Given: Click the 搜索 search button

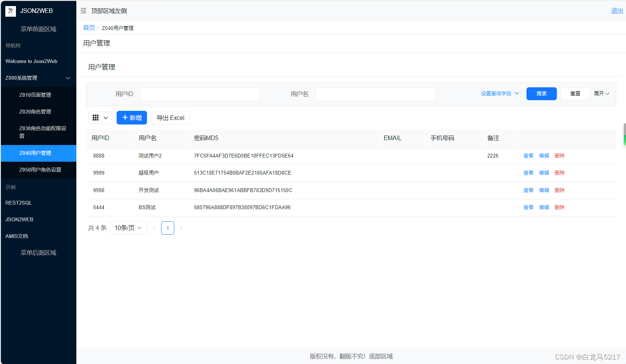Looking at the screenshot, I should (542, 94).
